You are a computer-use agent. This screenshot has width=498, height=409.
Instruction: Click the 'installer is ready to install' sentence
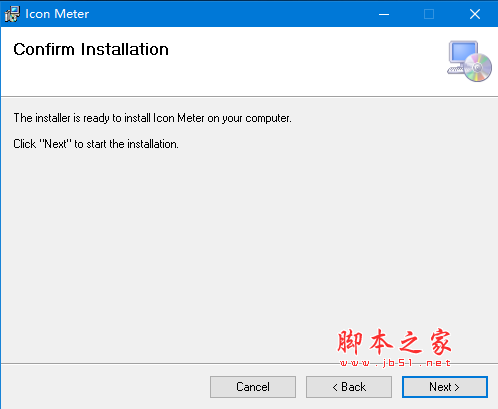tap(152, 118)
